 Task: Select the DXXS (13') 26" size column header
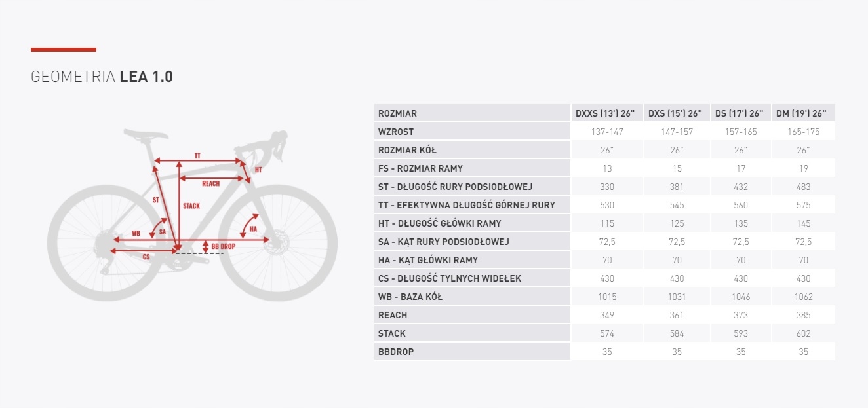(606, 113)
